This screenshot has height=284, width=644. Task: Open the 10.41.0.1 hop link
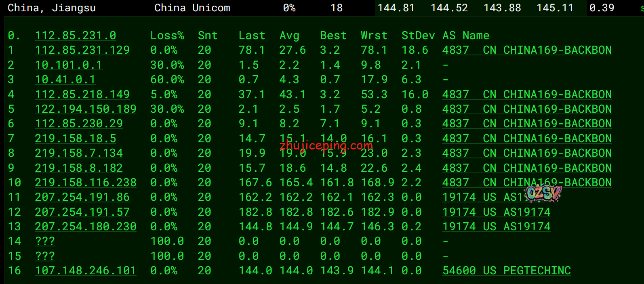tap(65, 80)
